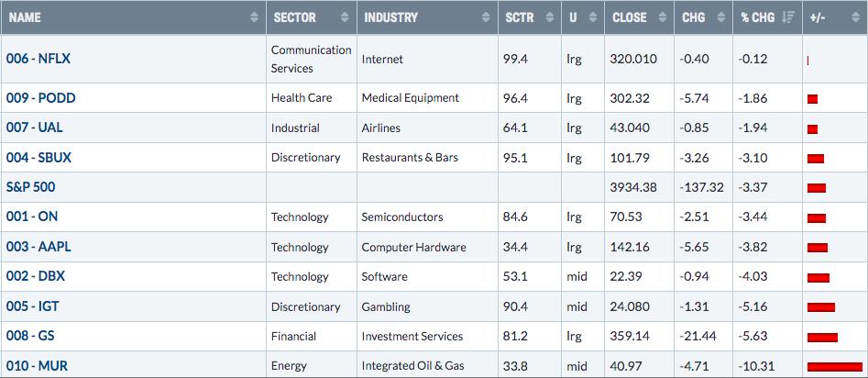The height and width of the screenshot is (378, 868).
Task: Click sort arrows icon in +/- header
Action: tap(856, 17)
